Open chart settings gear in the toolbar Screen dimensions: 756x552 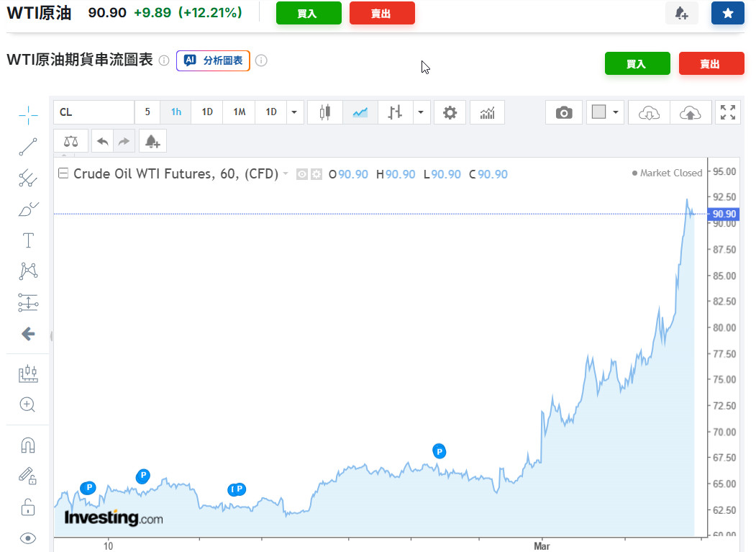[x=450, y=112]
